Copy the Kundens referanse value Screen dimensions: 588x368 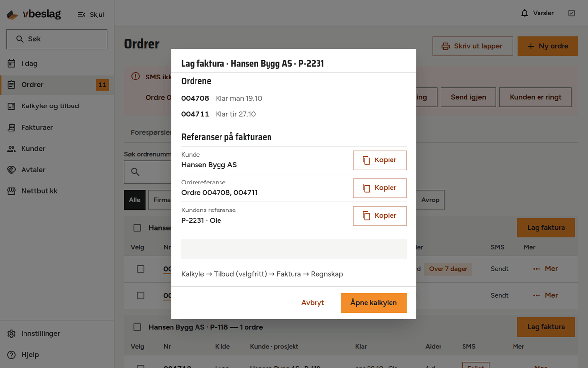(x=380, y=216)
